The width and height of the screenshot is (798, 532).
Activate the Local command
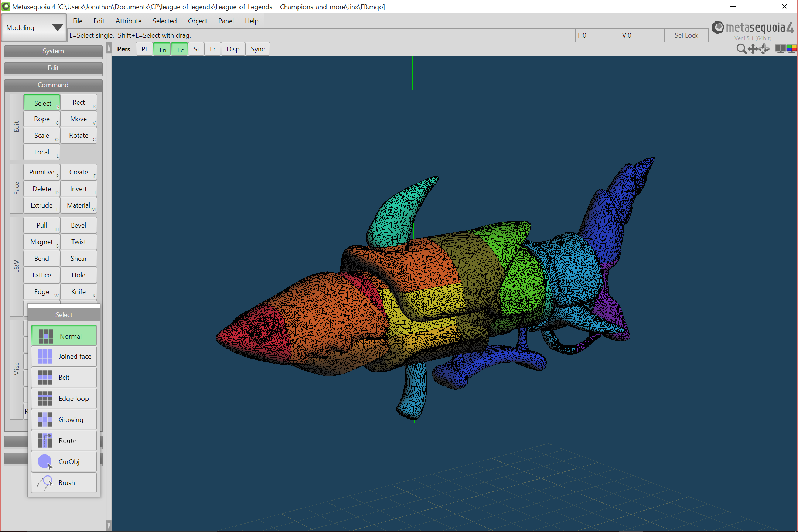[42, 152]
